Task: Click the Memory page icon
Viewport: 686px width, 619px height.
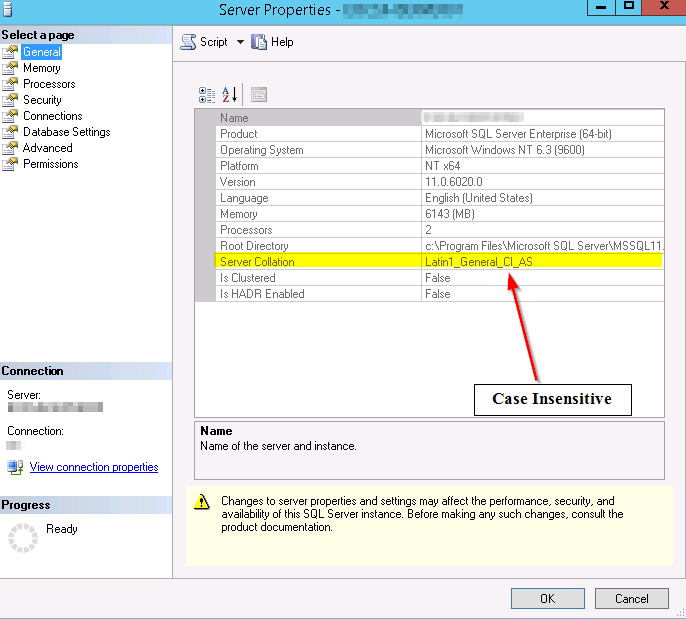Action: [x=11, y=68]
